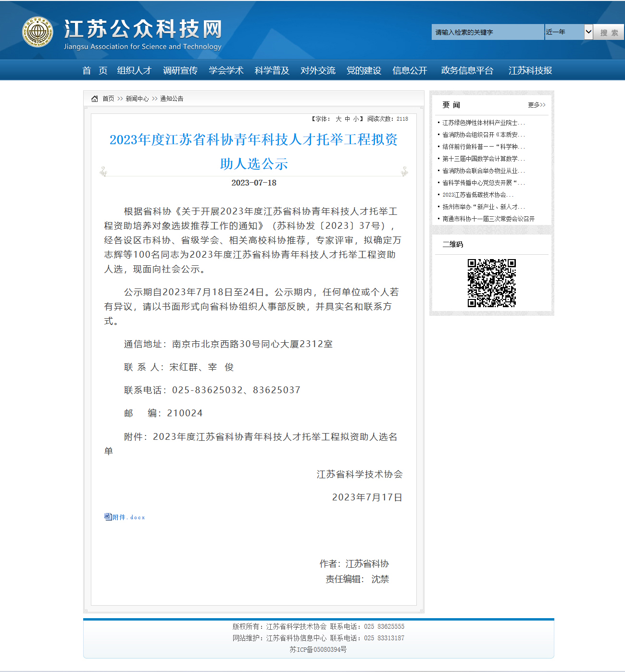Click the QR code image
Viewport: 625px width, 672px height.
click(x=492, y=283)
